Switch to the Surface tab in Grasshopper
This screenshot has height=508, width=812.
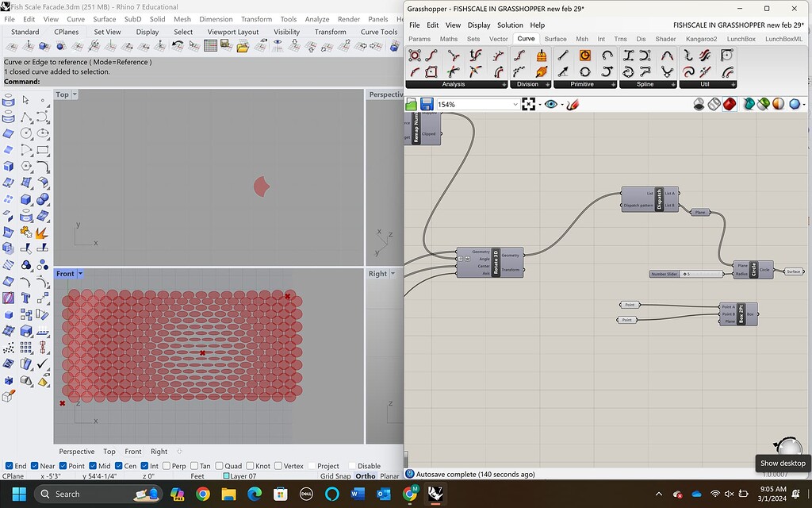point(555,39)
